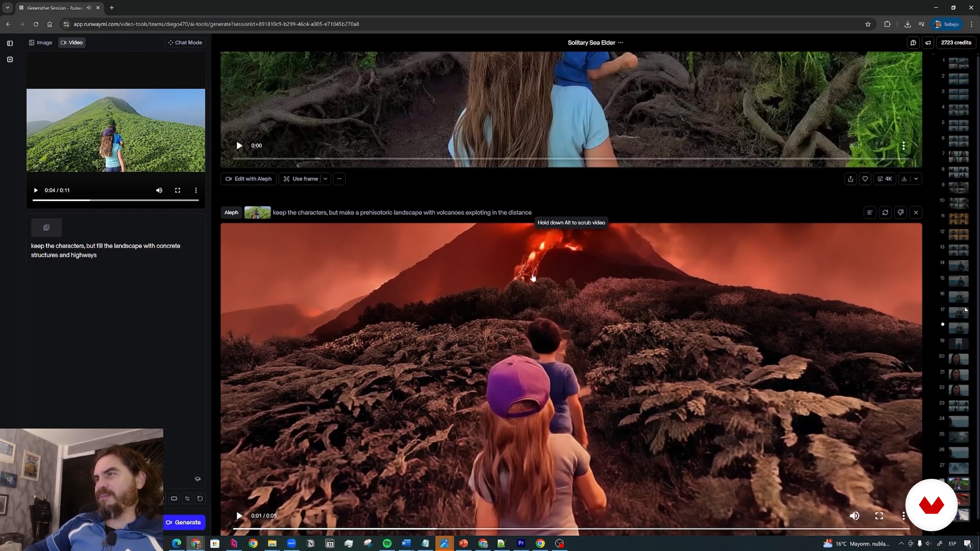
Task: Switch to the Image tab
Action: 41,43
